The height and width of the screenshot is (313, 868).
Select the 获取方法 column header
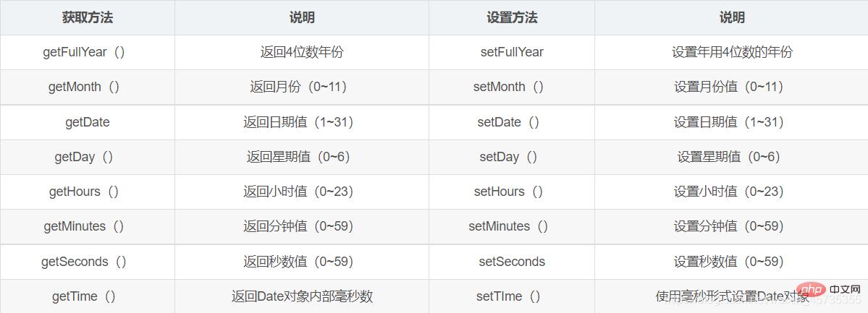pyautogui.click(x=87, y=17)
